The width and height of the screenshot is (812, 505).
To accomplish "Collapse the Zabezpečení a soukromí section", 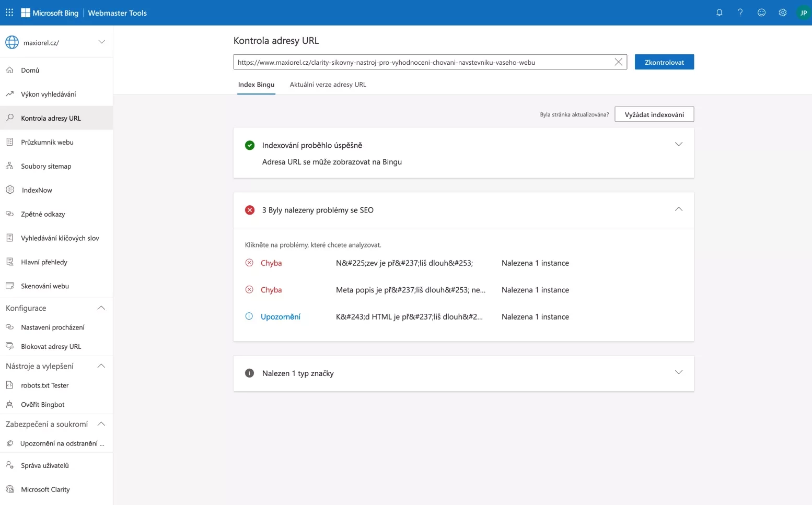I will [101, 424].
